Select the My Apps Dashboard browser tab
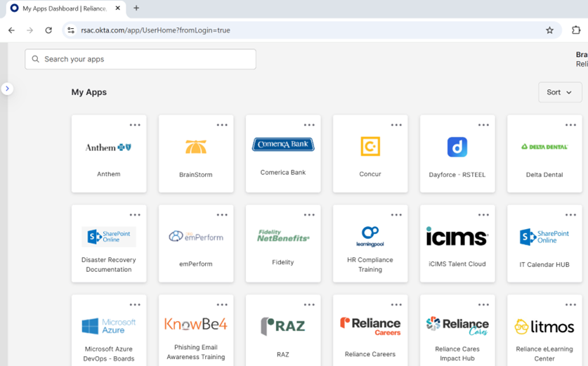 (65, 8)
